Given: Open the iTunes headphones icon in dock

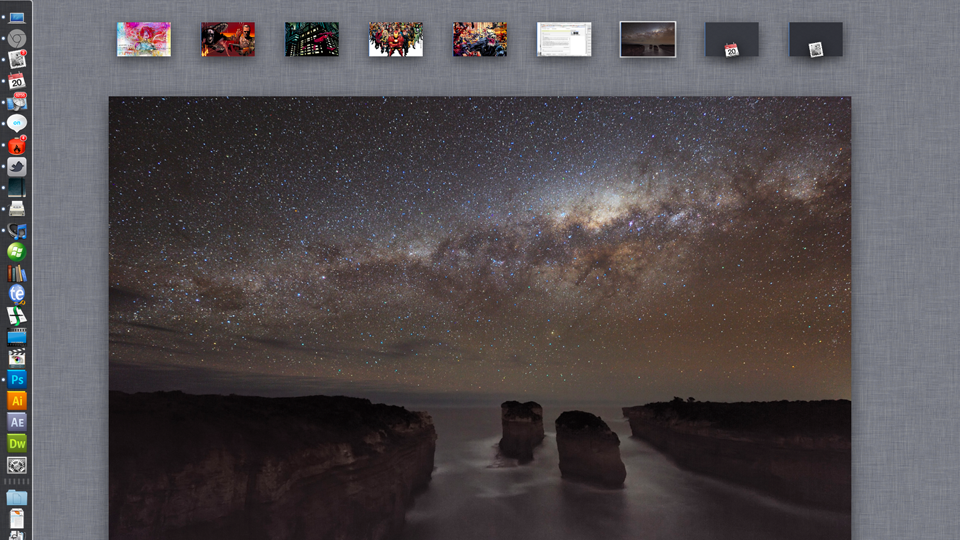Looking at the screenshot, I should [x=17, y=231].
